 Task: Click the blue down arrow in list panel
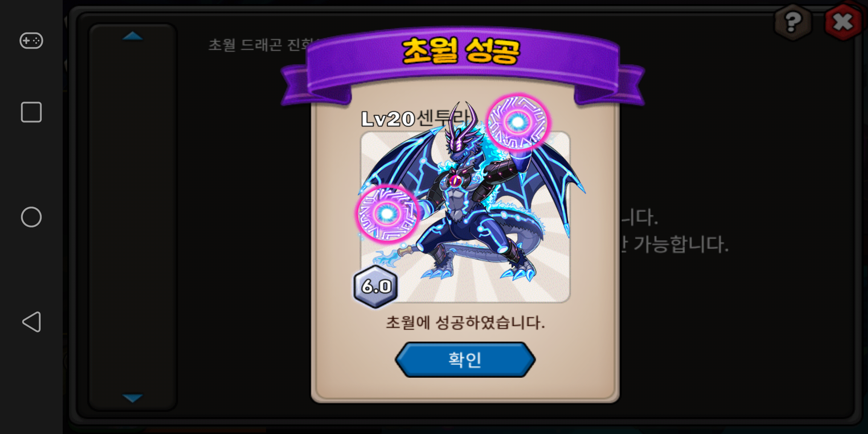[x=133, y=398]
